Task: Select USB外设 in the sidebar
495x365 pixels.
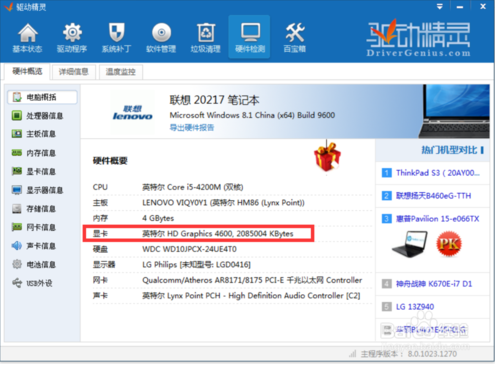Action: click(32, 283)
